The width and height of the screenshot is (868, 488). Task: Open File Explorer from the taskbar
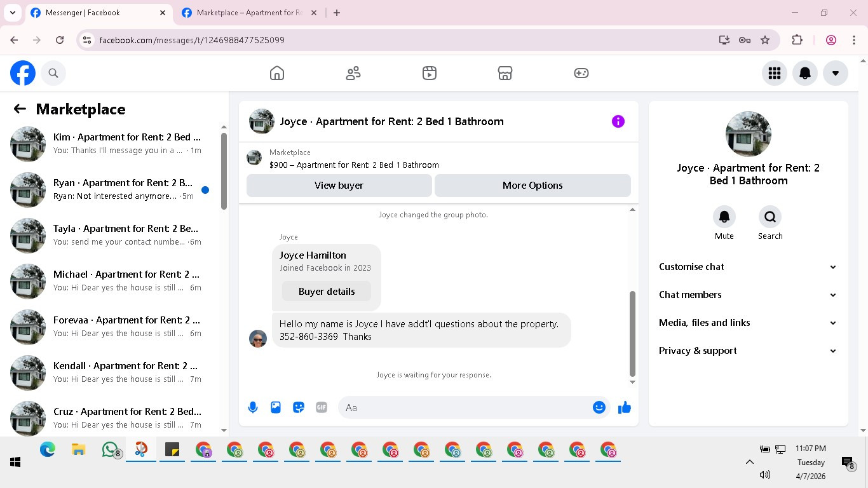click(79, 450)
